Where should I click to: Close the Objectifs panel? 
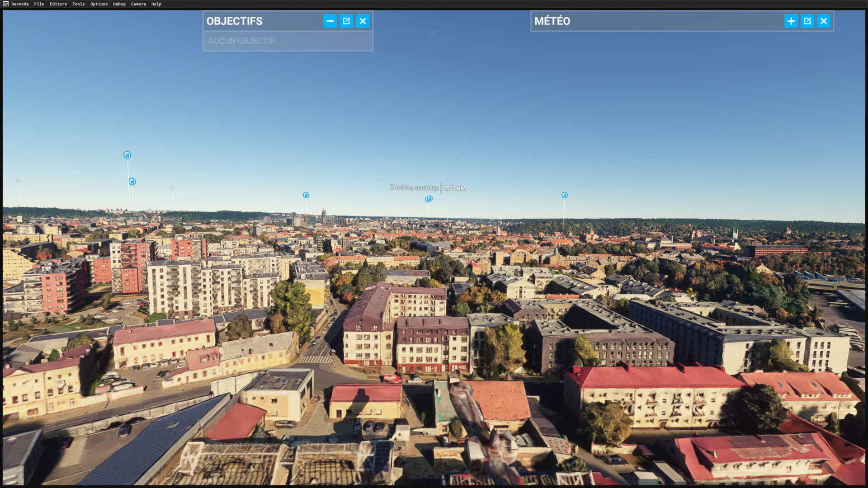pos(363,21)
